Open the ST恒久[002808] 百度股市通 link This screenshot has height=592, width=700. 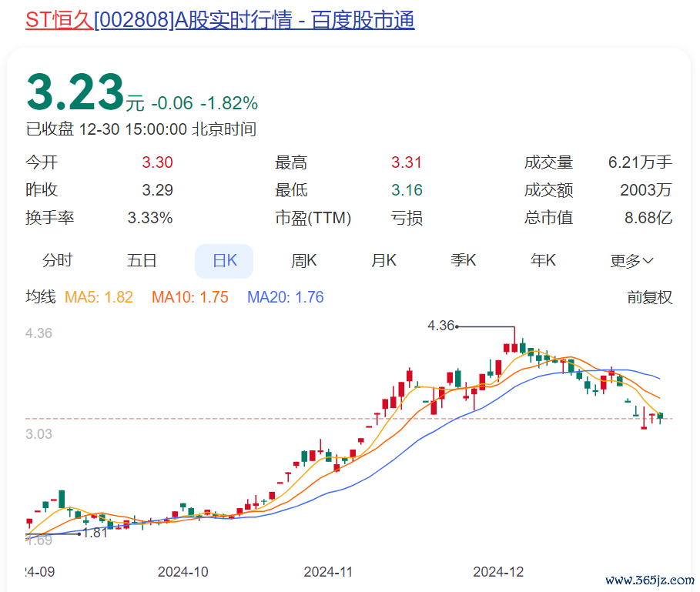220,20
